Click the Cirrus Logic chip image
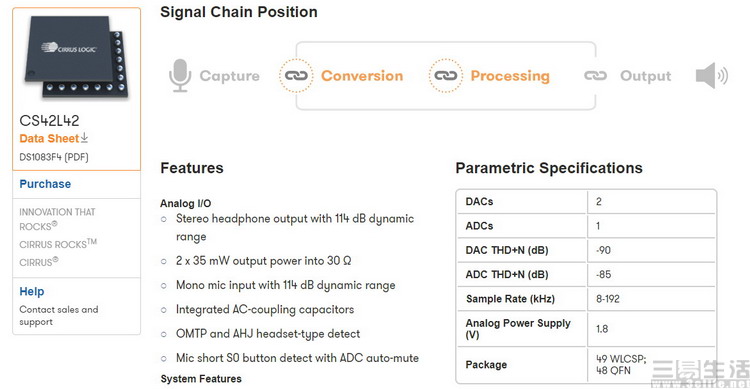This screenshot has width=750, height=389. coord(77,56)
